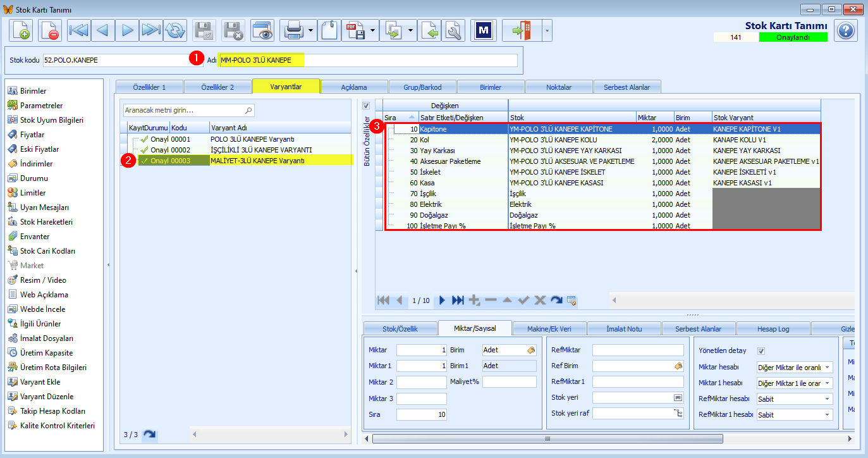The width and height of the screenshot is (868, 458).
Task: Click the exit door icon
Action: (x=522, y=30)
